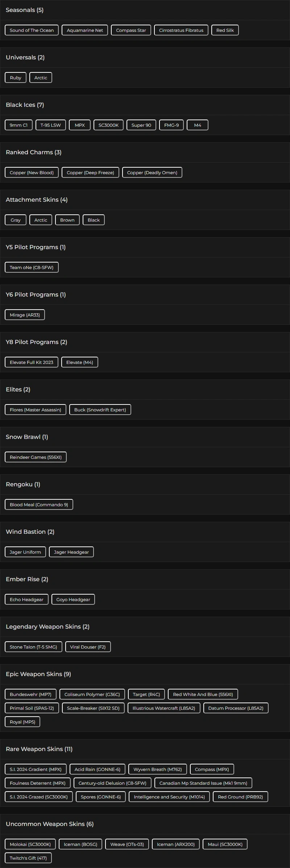
Task: Select Team oNe (C8-SFW) tag
Action: coord(32,268)
